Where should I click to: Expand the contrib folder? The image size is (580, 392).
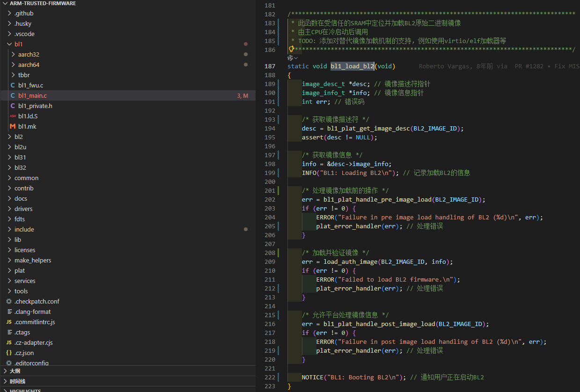click(x=10, y=188)
